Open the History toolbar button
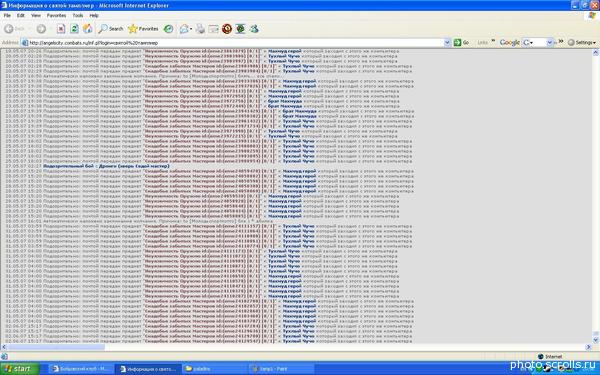600x375 pixels. tap(168, 29)
